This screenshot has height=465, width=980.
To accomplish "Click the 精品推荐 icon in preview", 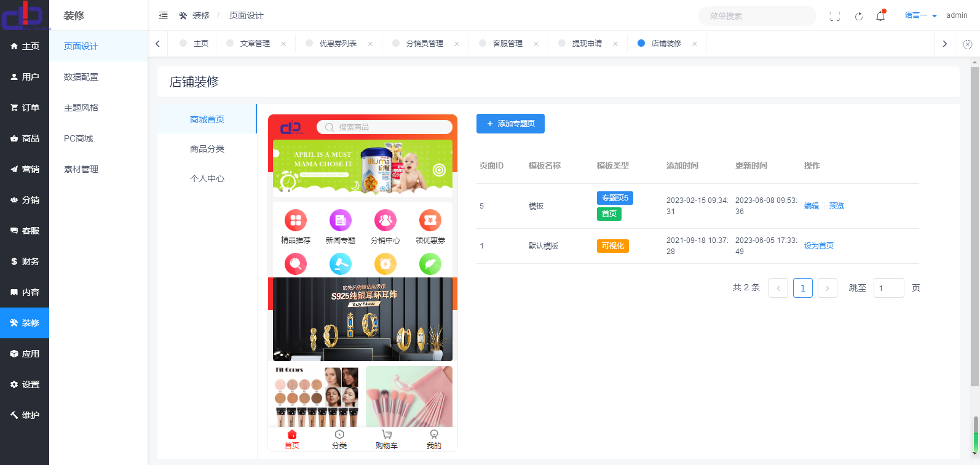I will tap(296, 220).
